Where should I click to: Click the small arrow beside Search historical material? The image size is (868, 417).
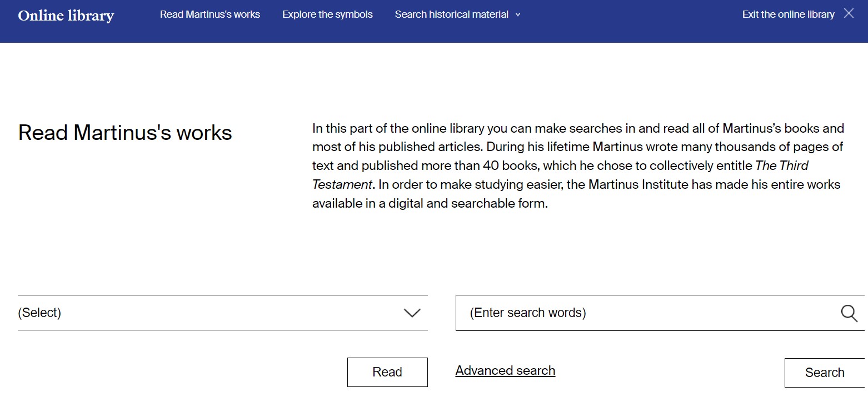point(518,15)
